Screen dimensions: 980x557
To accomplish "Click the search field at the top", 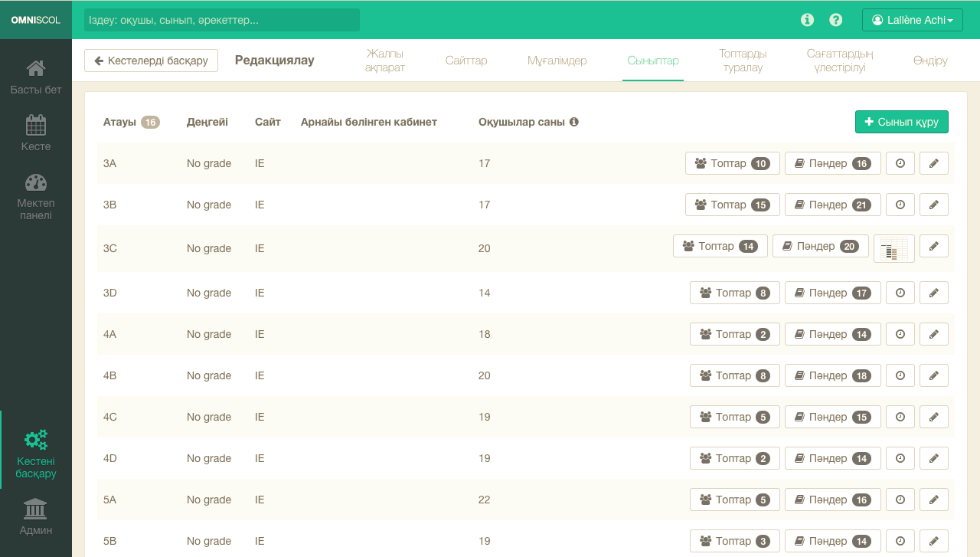I will pos(221,20).
